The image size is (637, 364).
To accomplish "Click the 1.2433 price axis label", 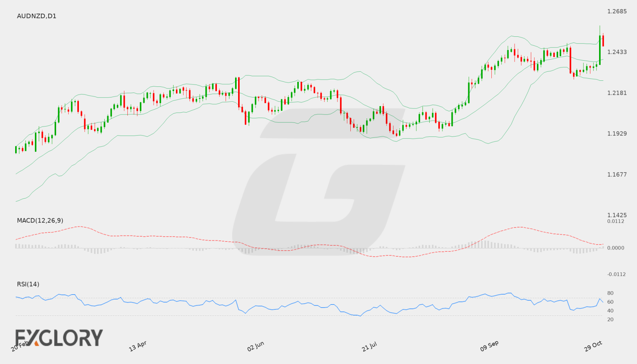I will tap(617, 52).
